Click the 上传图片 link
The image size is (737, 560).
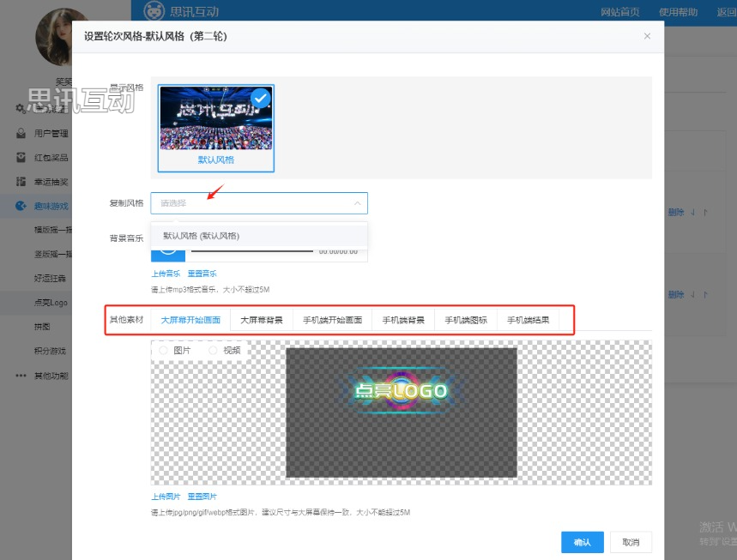tap(166, 497)
